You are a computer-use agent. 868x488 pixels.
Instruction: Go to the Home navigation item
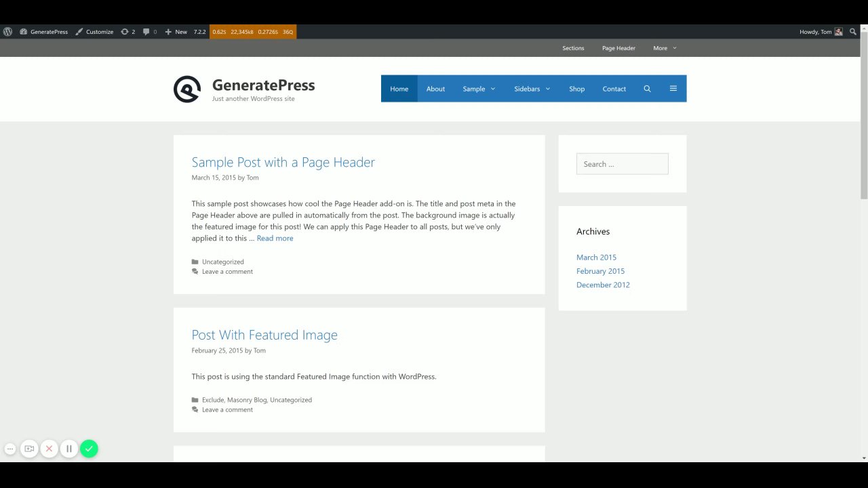pos(399,89)
